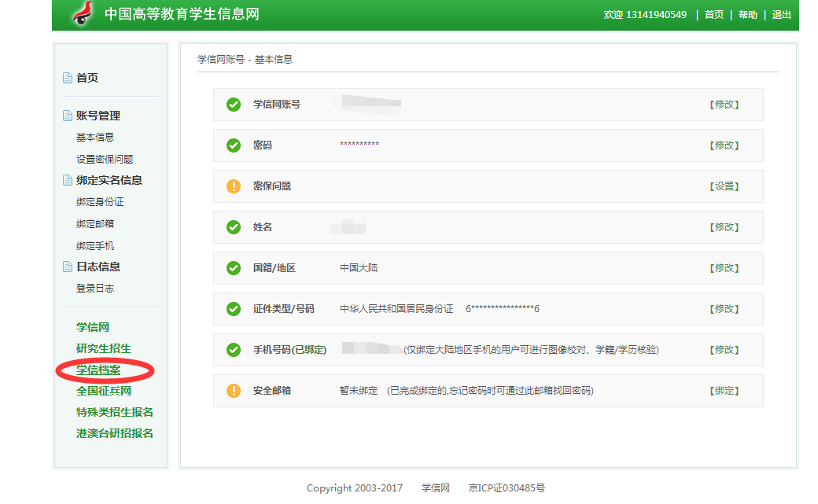Open 绑定实名信息 section heading
818x504 pixels.
[109, 180]
